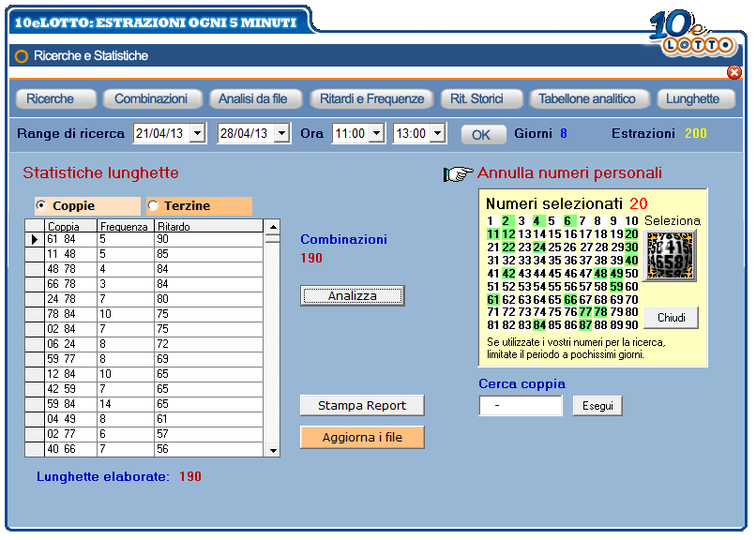
Task: Click the OK button for the search range
Action: (483, 134)
